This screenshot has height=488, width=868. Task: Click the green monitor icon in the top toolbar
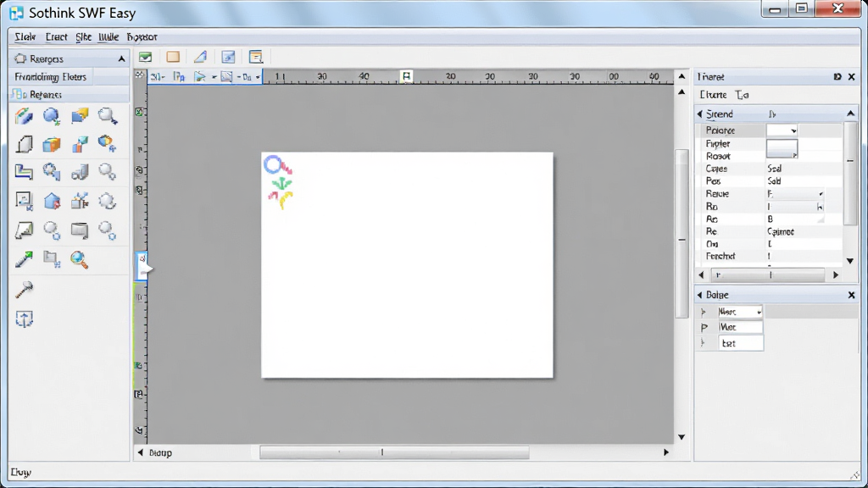(x=146, y=57)
